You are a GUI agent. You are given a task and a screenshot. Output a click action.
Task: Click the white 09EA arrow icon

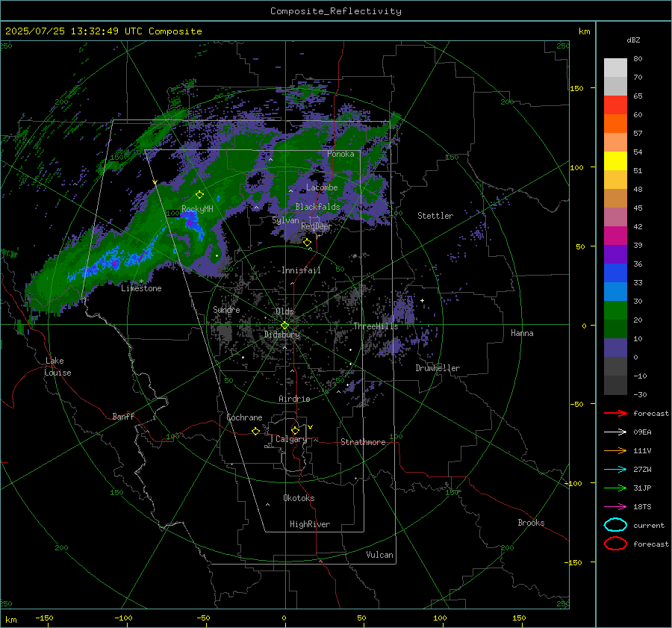pos(615,432)
